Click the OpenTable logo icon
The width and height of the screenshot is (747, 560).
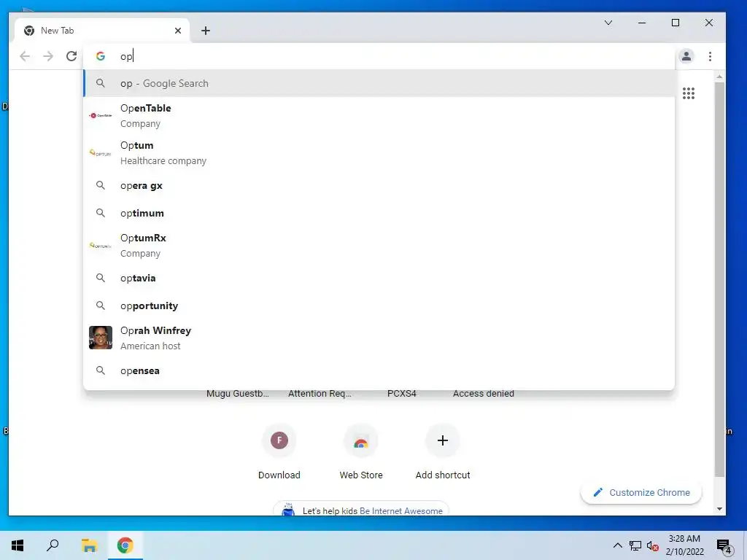(x=101, y=115)
